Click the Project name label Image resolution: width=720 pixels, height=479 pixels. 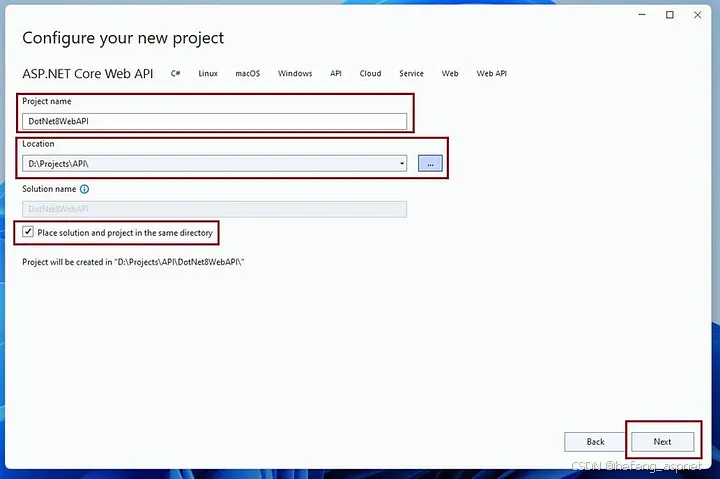tap(47, 101)
